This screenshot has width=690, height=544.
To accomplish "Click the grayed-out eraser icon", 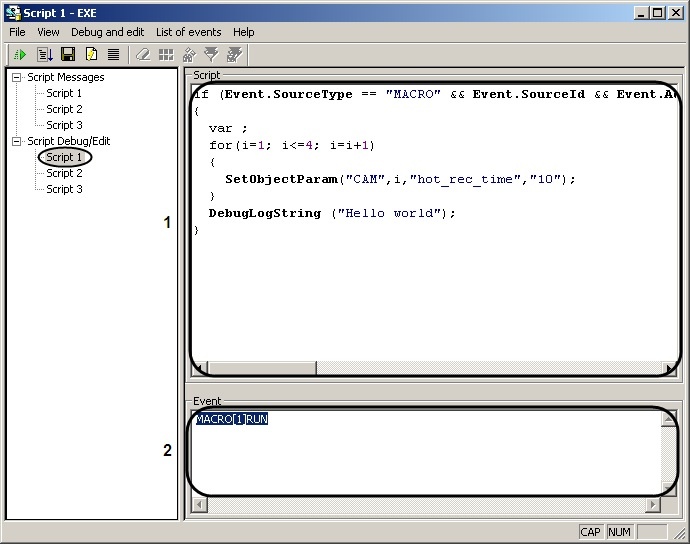I will click(x=142, y=55).
